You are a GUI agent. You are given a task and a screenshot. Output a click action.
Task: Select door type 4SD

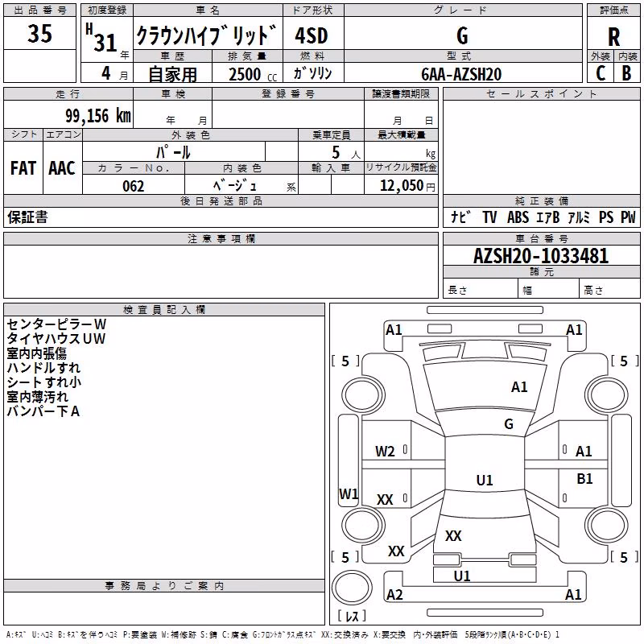click(x=312, y=35)
